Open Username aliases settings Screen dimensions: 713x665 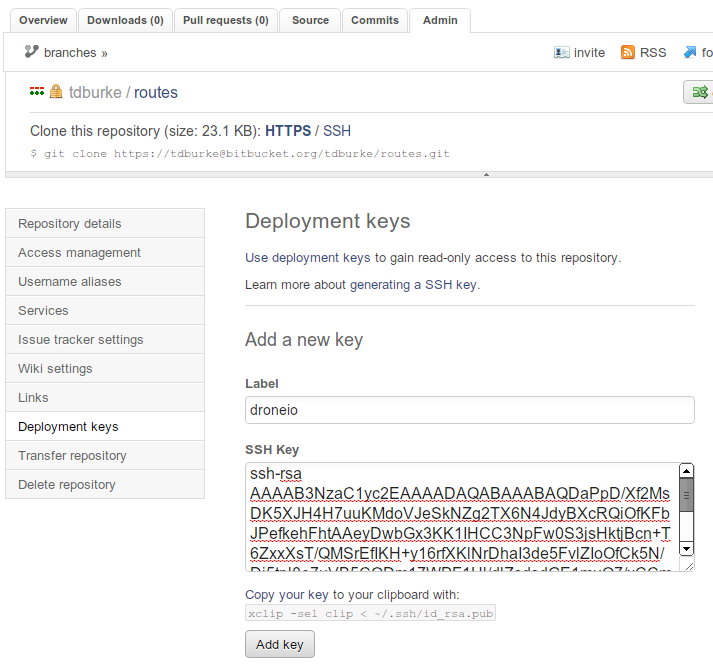click(105, 282)
